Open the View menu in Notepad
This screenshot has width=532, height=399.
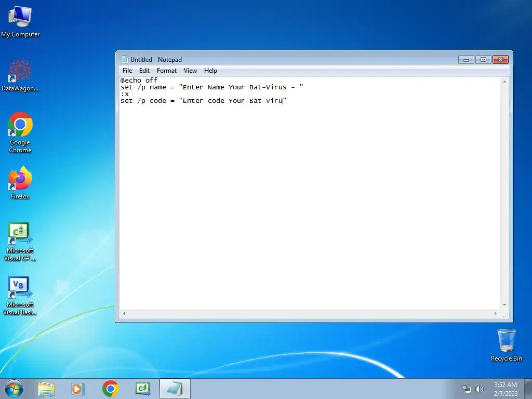pyautogui.click(x=190, y=71)
